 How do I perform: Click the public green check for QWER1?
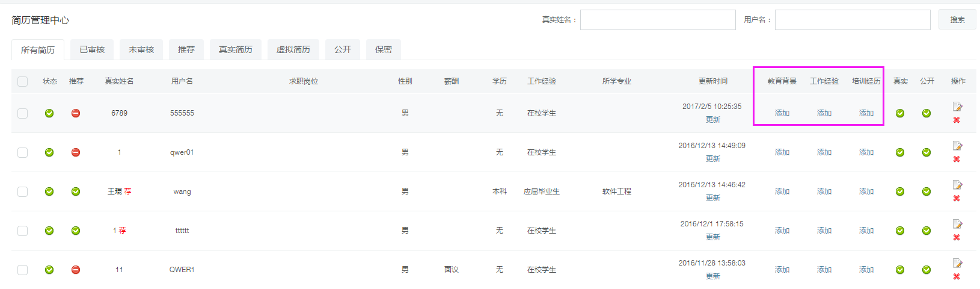coord(926,270)
